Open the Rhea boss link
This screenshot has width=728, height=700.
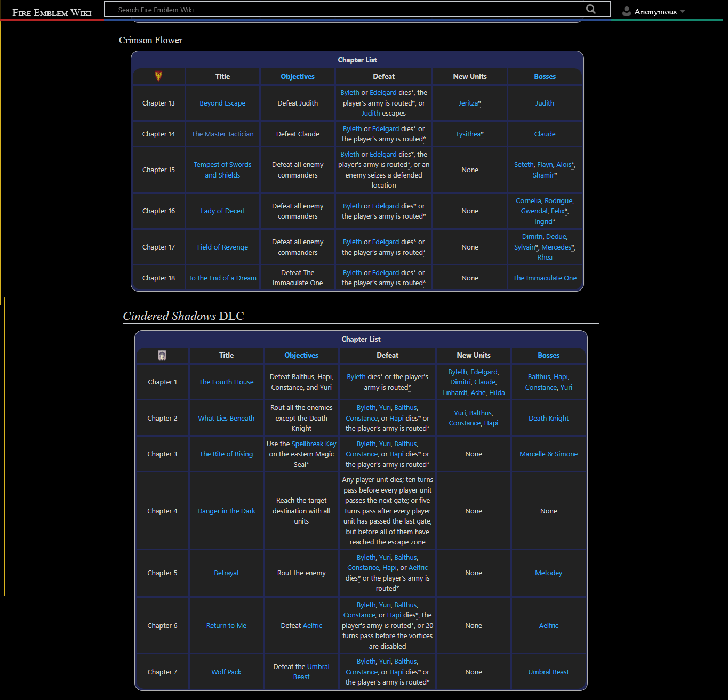click(545, 258)
